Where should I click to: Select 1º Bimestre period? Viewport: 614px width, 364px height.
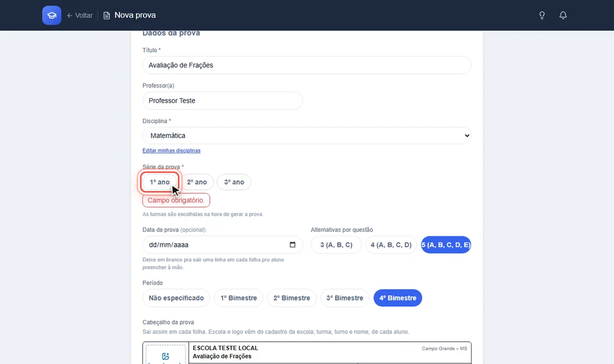(x=238, y=298)
